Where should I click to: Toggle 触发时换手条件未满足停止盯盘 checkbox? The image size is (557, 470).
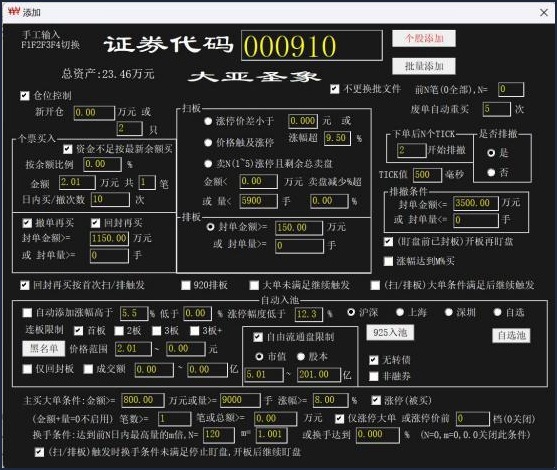coord(39,452)
